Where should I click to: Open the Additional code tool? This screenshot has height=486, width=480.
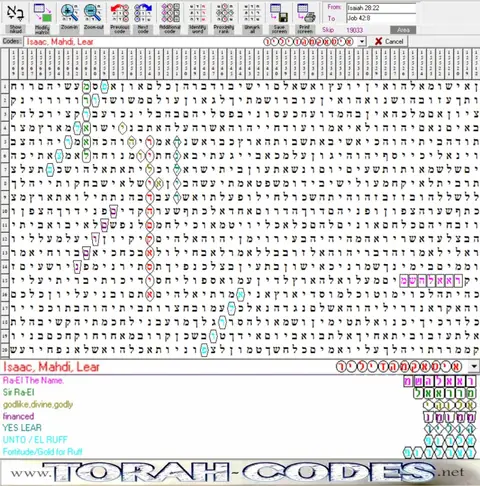pyautogui.click(x=170, y=13)
